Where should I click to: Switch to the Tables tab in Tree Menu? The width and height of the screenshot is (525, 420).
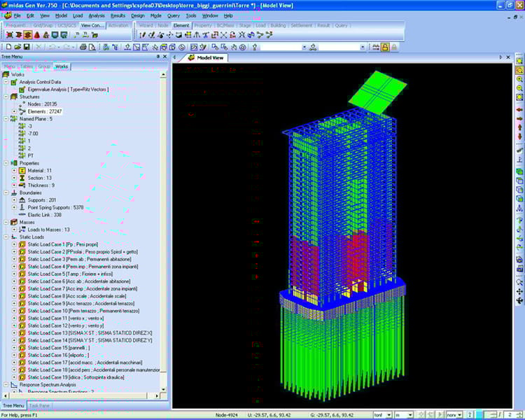click(27, 66)
